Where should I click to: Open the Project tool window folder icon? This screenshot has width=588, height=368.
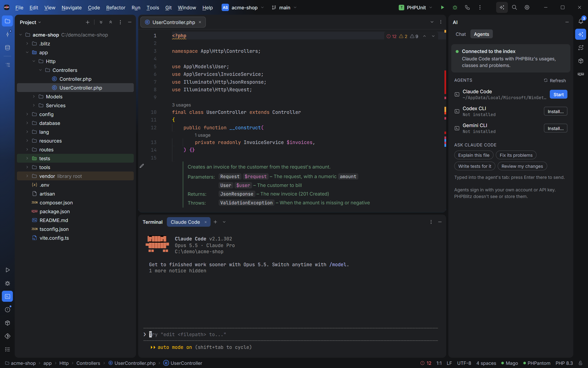point(8,21)
